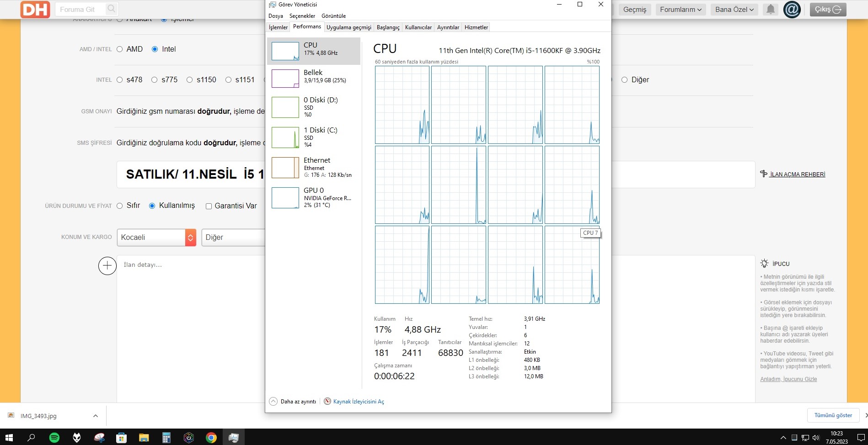
Task: Open the Windows notification center
Action: (861, 438)
